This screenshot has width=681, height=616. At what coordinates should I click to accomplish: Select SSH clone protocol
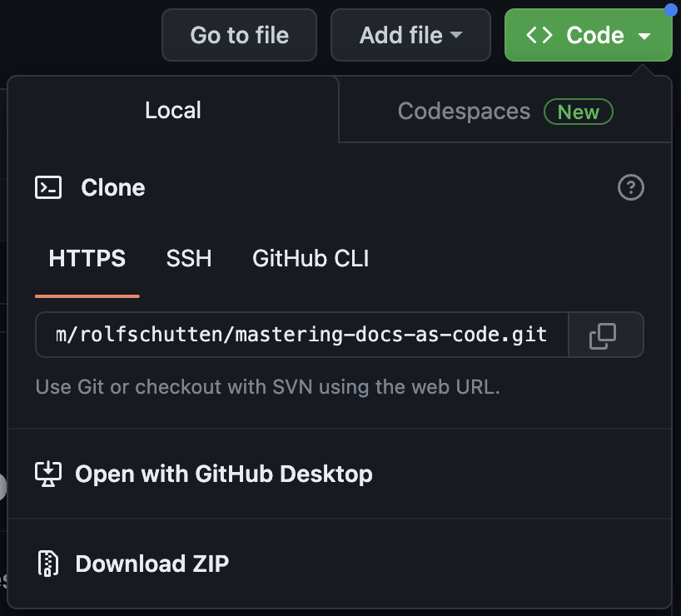[189, 259]
